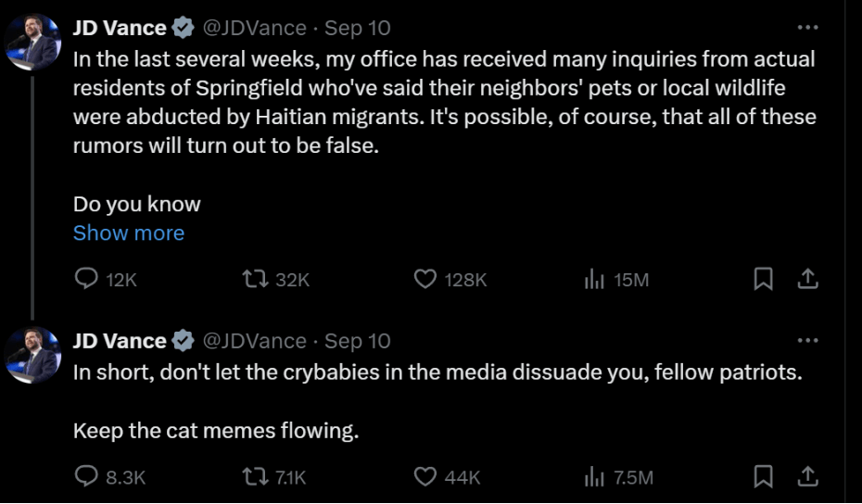Share the first tweet about Springfield

point(807,279)
